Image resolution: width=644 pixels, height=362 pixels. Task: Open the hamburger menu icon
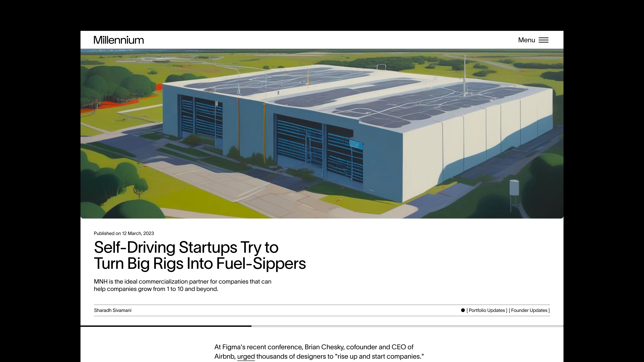543,40
